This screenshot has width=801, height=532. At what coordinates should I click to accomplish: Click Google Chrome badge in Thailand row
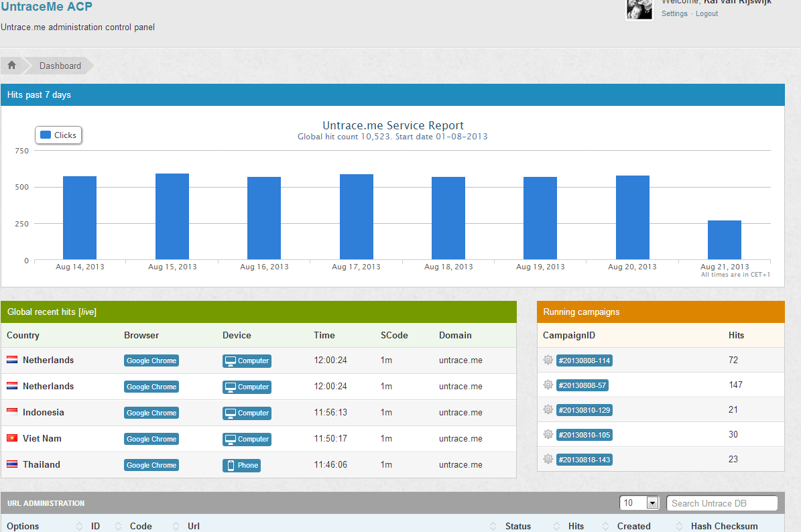(151, 465)
